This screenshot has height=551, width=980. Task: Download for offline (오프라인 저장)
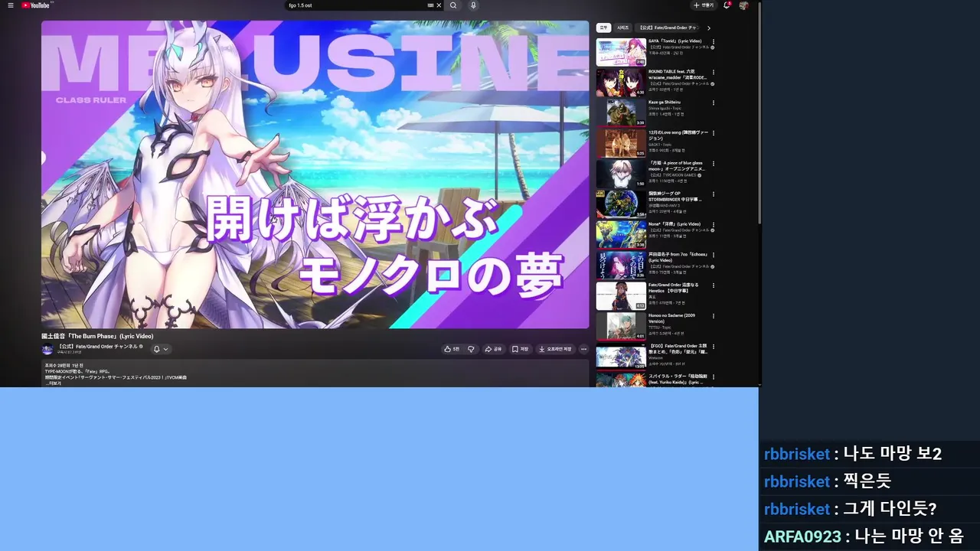point(555,349)
